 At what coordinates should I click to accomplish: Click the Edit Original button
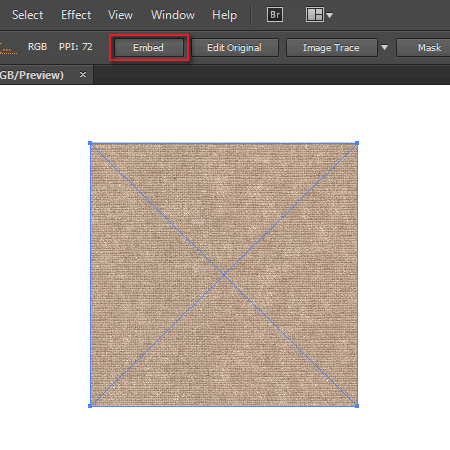tap(235, 48)
